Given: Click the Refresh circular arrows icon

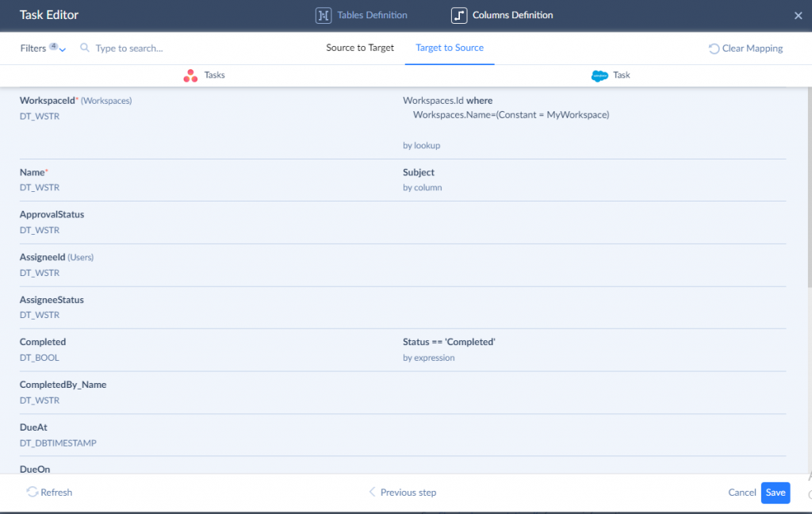Looking at the screenshot, I should 32,492.
